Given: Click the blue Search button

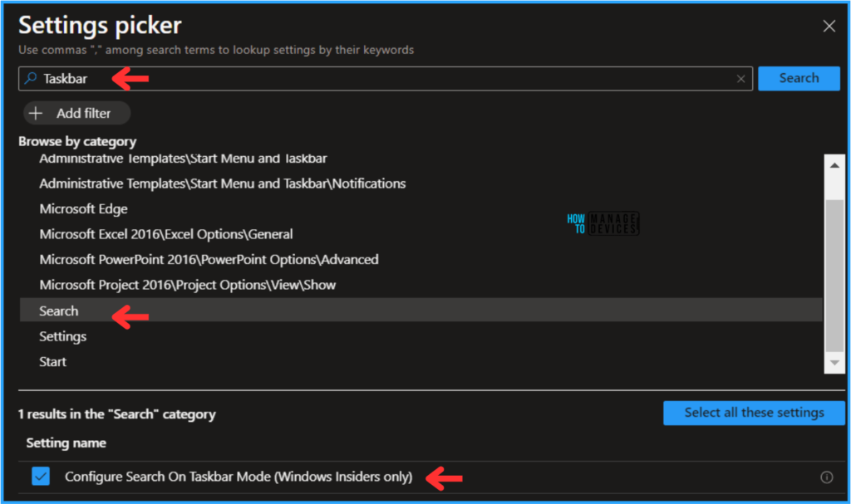Looking at the screenshot, I should (799, 79).
